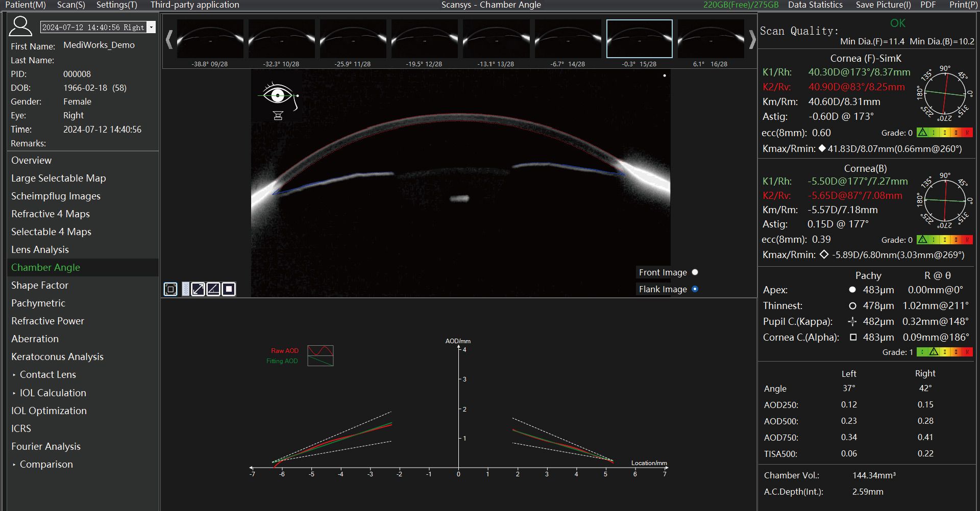This screenshot has width=980, height=511.
Task: Expand the Contact Lens tree item
Action: point(14,375)
